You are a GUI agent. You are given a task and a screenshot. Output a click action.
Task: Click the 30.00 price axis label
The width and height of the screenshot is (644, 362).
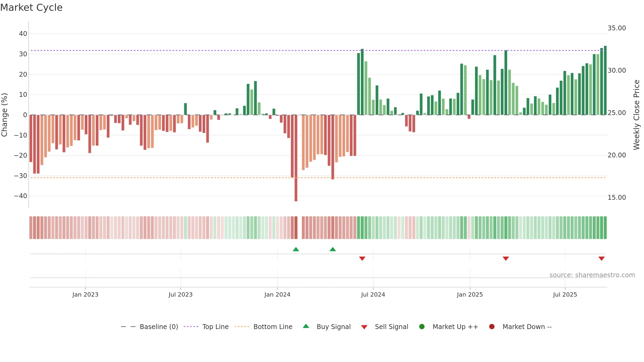(617, 71)
